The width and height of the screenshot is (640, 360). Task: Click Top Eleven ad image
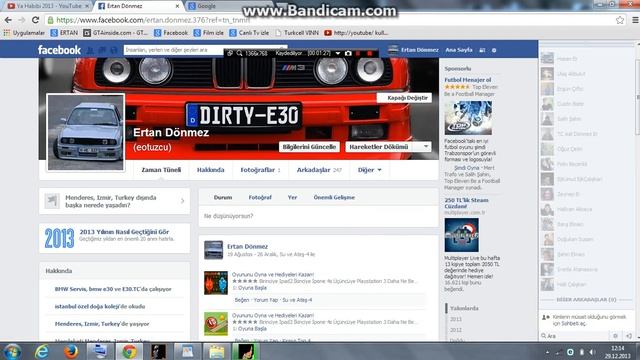point(468,118)
